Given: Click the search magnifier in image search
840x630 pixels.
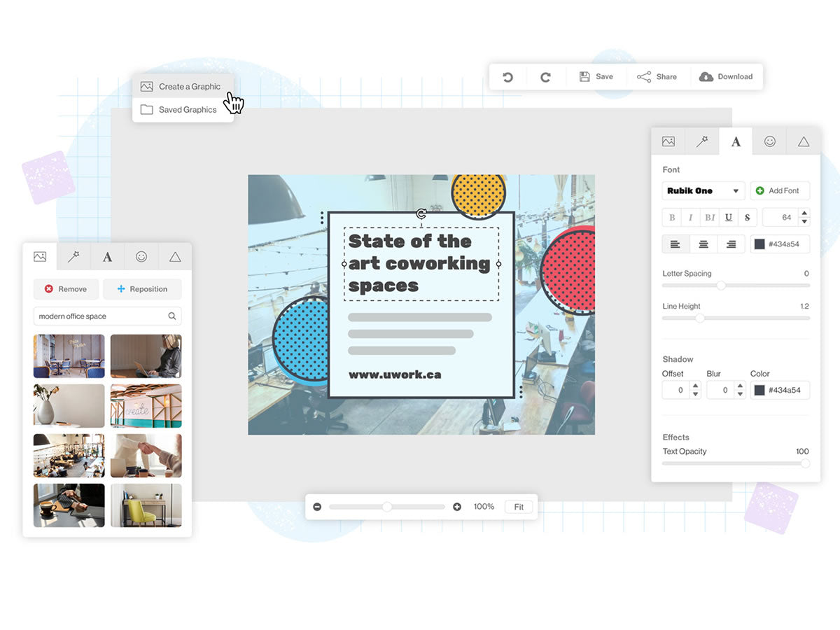Looking at the screenshot, I should 172,316.
